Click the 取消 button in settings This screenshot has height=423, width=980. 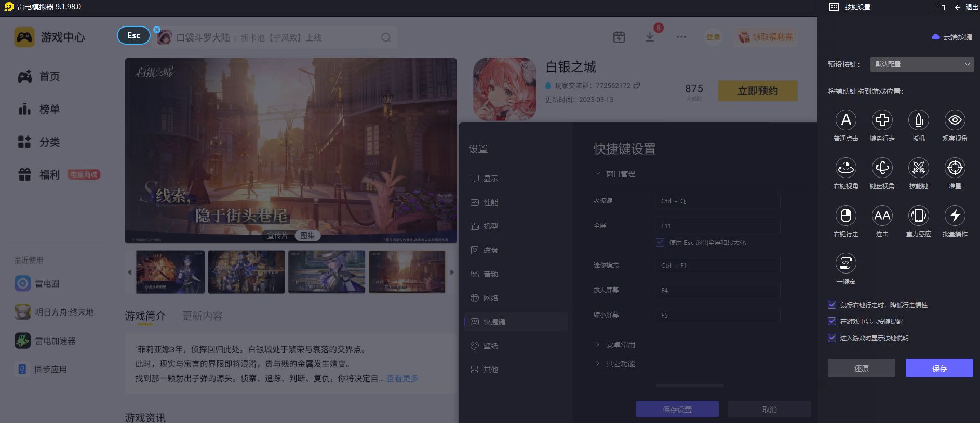point(770,409)
